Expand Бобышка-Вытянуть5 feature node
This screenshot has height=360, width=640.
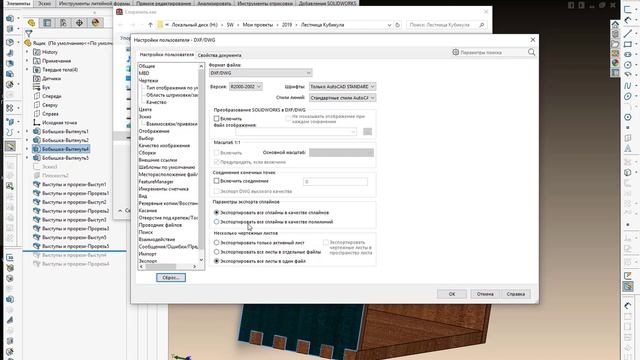click(27, 158)
